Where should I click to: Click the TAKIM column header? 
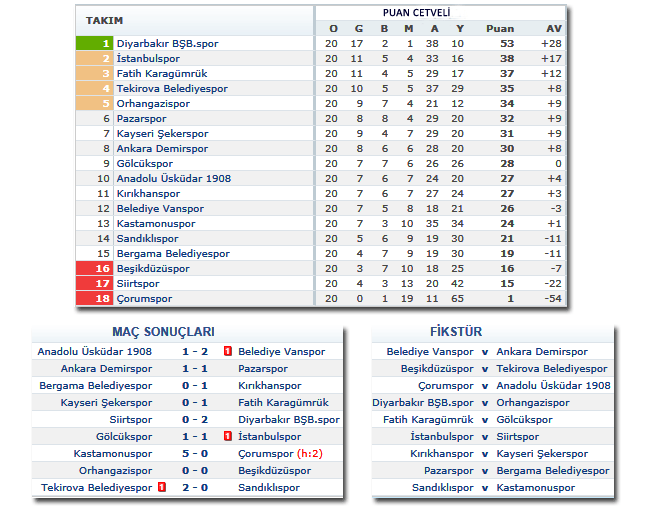[105, 20]
